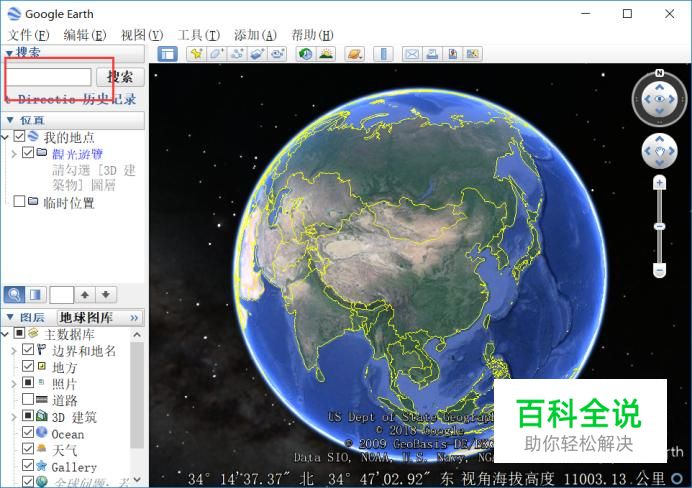
Task: Expand the 3D 建筑 tree node
Action: tap(14, 417)
